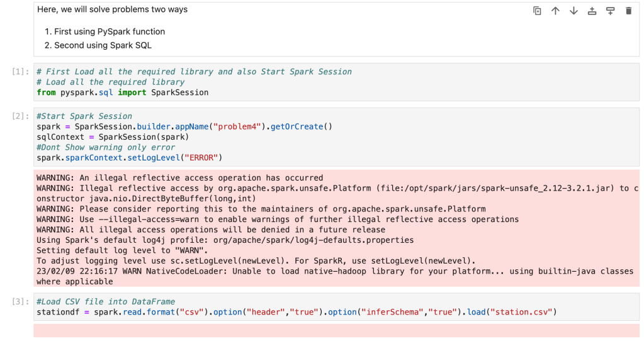
Task: Click the NativeCodeLoader warning output line
Action: point(334,271)
